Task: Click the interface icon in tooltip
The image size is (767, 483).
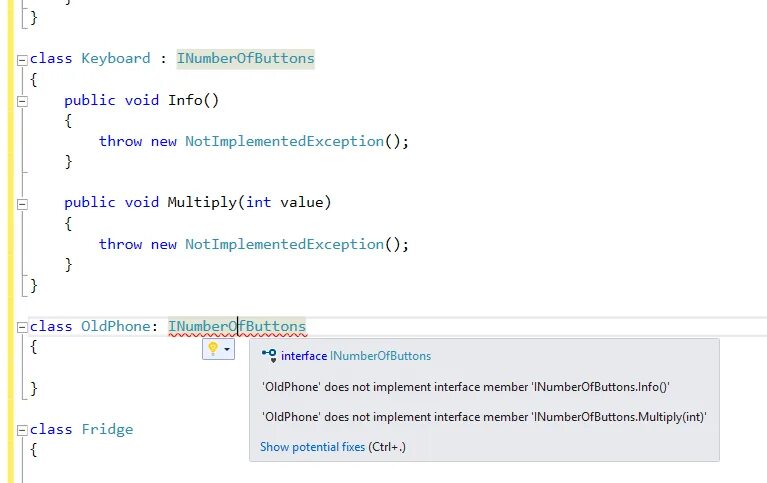Action: 269,355
